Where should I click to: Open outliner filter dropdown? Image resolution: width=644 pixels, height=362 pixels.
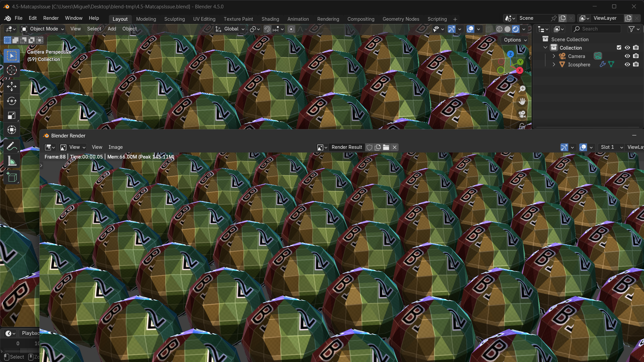pyautogui.click(x=634, y=29)
